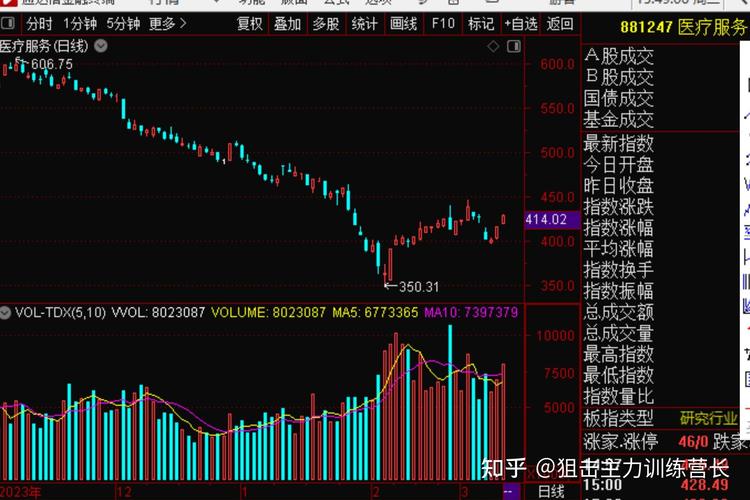Toggle the 统计 statistics button
750x500 pixels.
(x=365, y=23)
